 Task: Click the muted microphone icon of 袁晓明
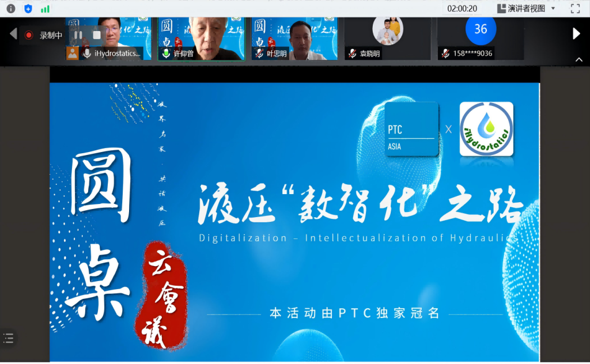click(352, 54)
